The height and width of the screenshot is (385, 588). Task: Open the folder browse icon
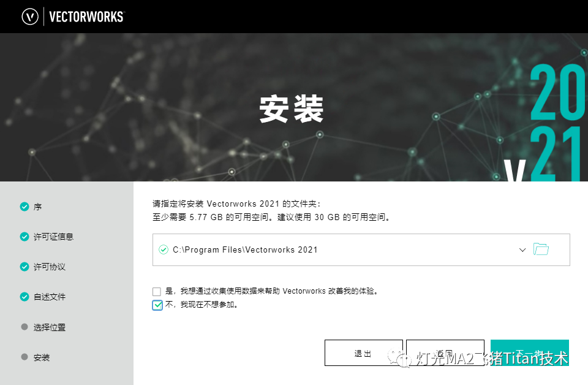541,249
